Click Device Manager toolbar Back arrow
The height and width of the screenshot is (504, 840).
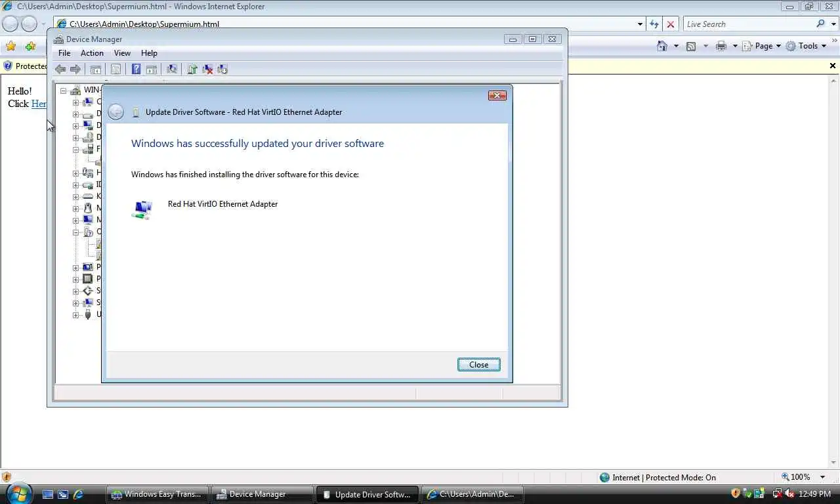coord(60,69)
